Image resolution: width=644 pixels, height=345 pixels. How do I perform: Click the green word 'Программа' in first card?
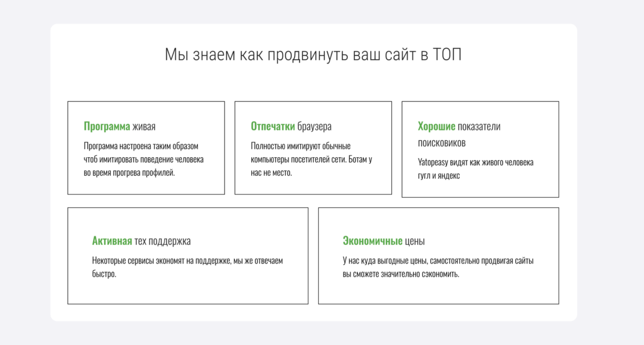(x=107, y=126)
